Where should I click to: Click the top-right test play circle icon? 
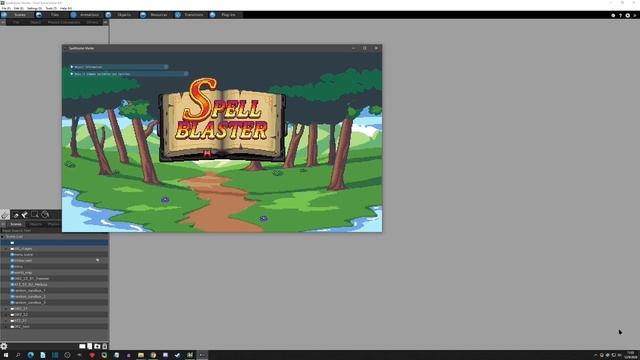click(613, 15)
